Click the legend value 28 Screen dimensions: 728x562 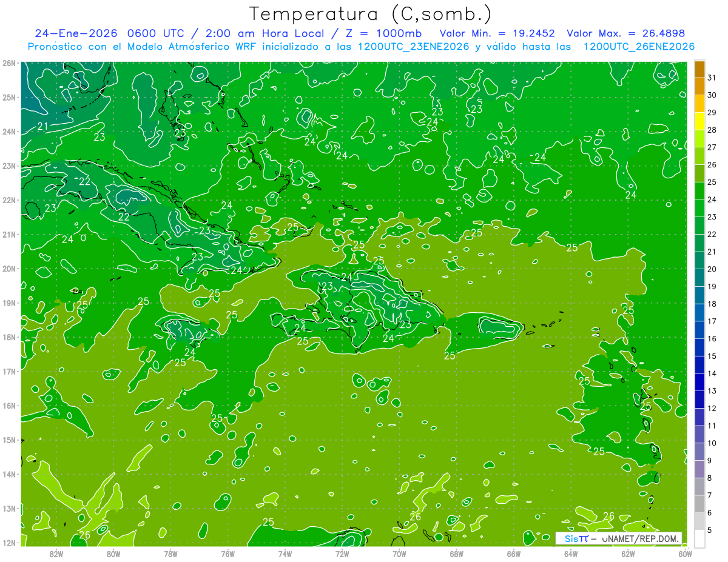712,130
